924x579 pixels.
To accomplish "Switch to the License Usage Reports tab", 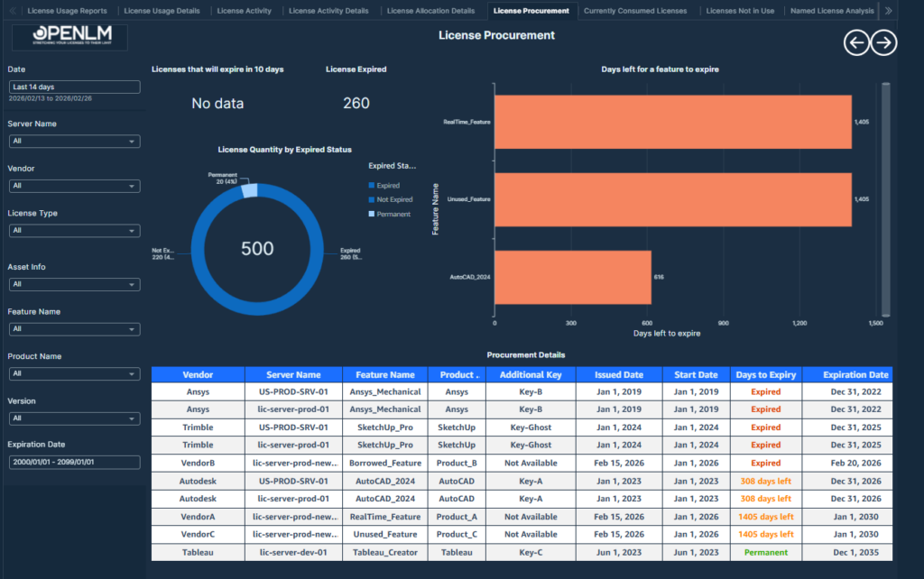I will pos(67,11).
